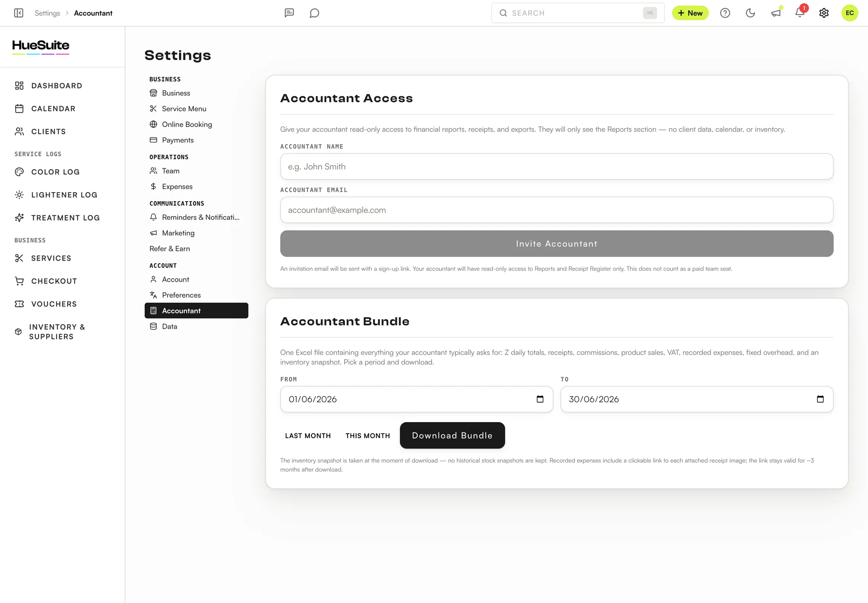Click the Expenses dollar icon

[153, 186]
